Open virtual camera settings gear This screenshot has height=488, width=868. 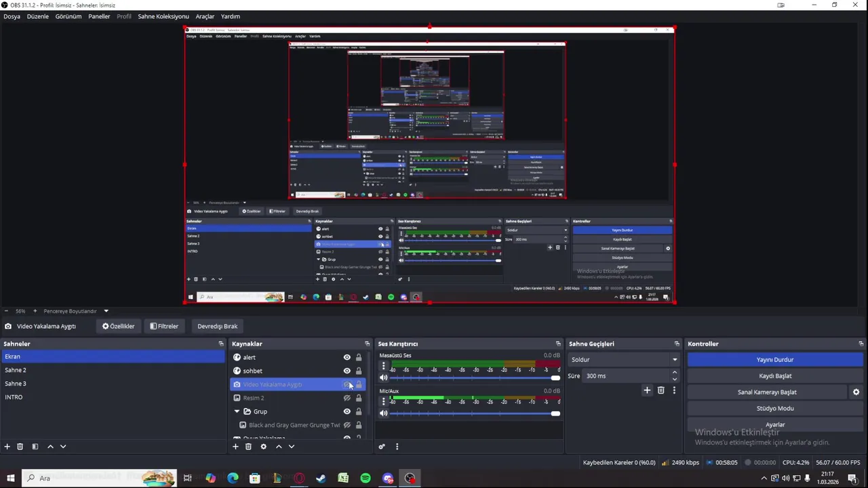pyautogui.click(x=856, y=392)
